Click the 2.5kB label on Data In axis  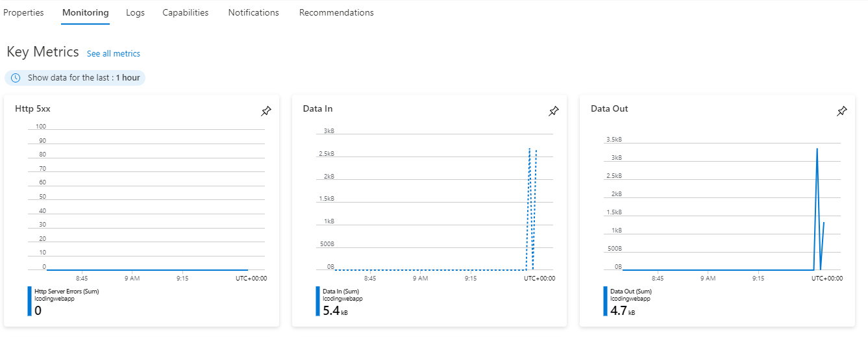click(x=326, y=154)
